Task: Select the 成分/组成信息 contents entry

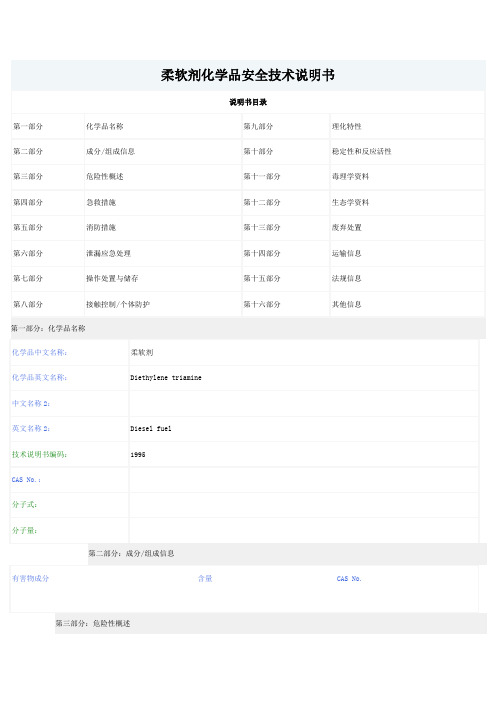Action: coord(111,151)
